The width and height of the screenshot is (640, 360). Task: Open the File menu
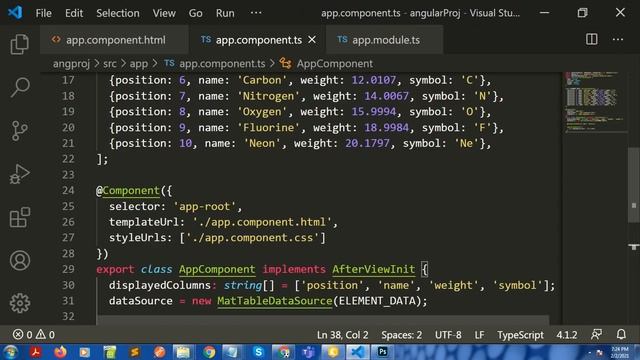tap(43, 13)
